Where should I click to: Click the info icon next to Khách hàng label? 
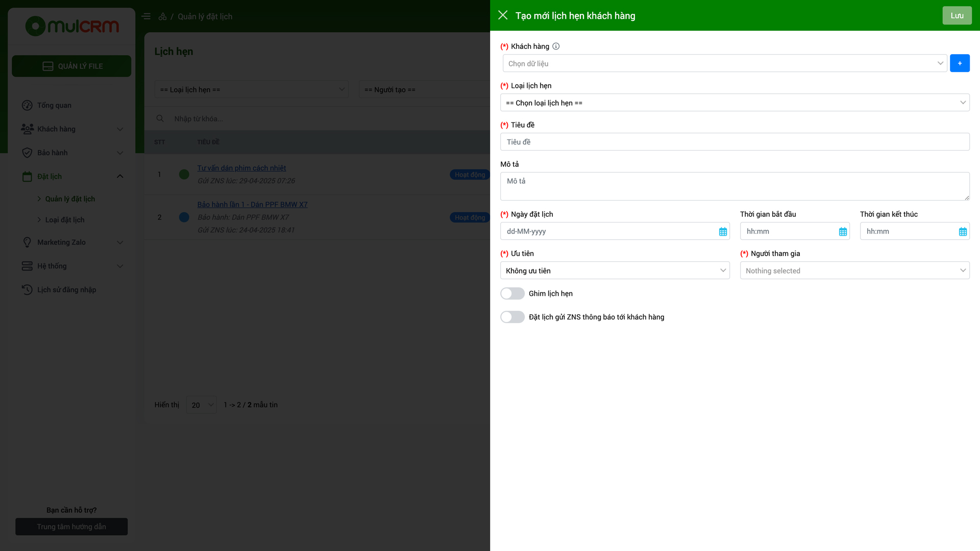tap(556, 46)
